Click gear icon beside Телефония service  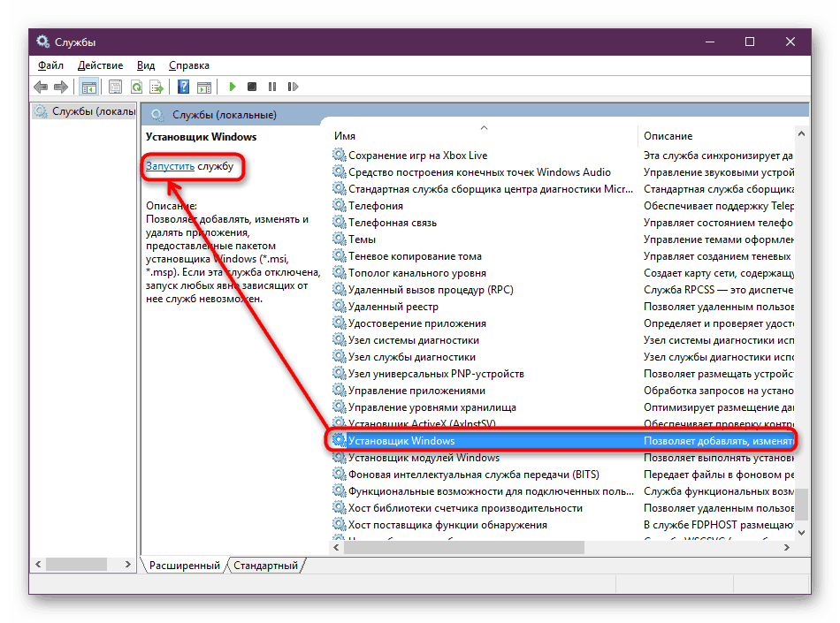tap(340, 205)
